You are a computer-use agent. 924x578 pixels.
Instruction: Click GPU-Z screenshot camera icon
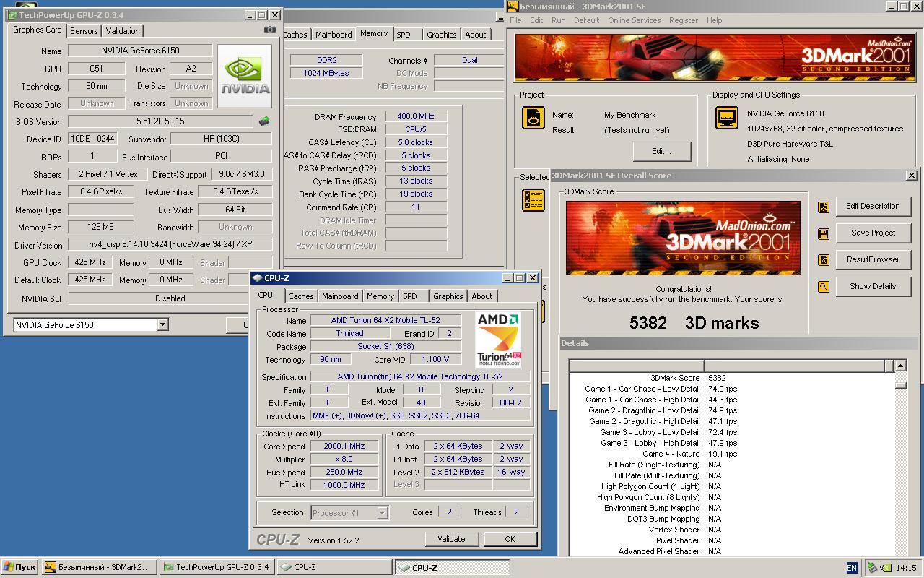coord(269,30)
